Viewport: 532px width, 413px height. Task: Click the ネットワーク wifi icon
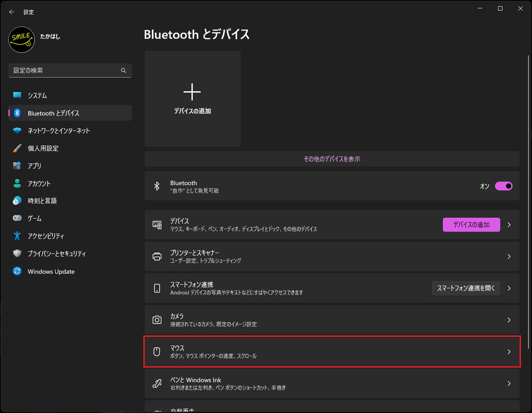17,131
